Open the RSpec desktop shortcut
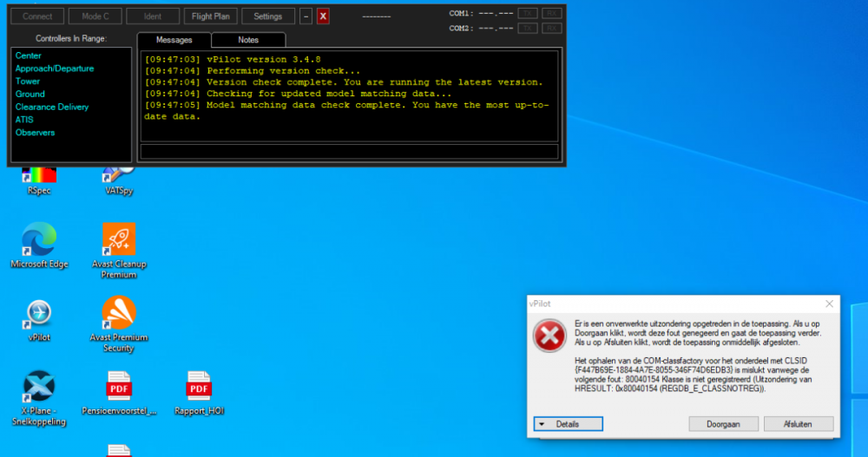This screenshot has width=868, height=457. tap(39, 181)
